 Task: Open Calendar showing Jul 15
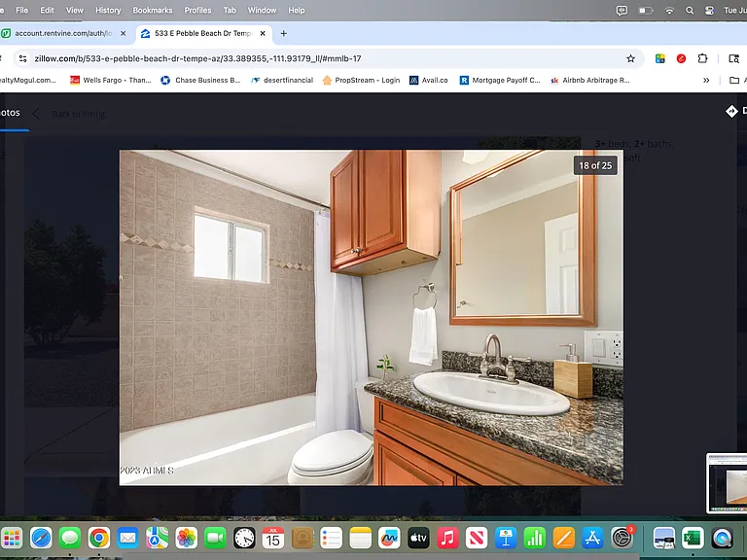pyautogui.click(x=273, y=539)
